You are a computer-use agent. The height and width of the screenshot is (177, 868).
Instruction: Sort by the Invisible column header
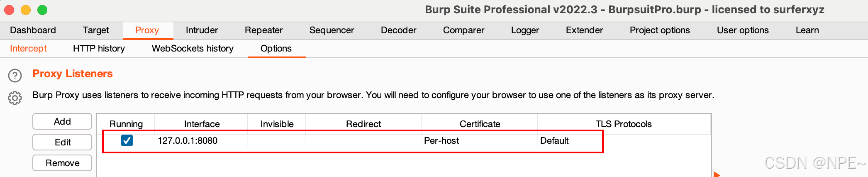[x=277, y=124]
